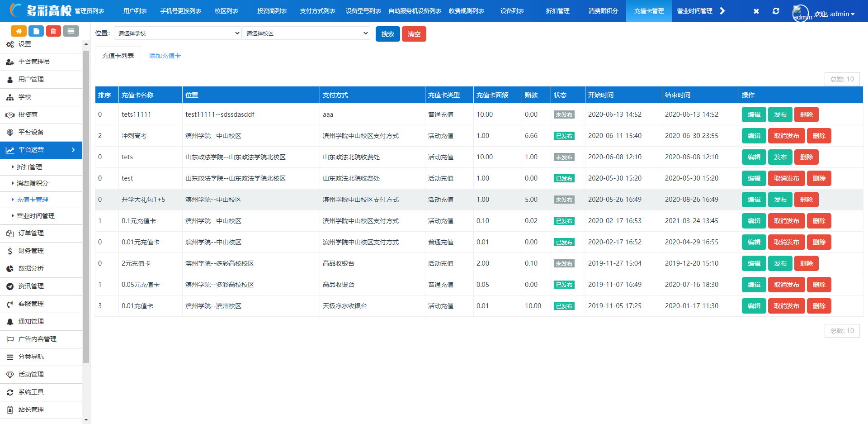
Task: Open 通知管理 bell item in sidebar
Action: 41,321
